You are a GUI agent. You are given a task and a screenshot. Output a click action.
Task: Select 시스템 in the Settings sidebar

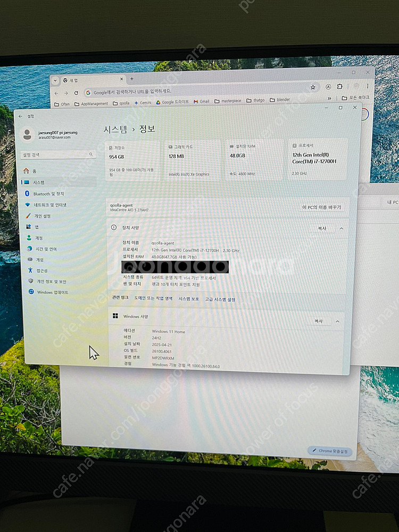[x=59, y=182]
